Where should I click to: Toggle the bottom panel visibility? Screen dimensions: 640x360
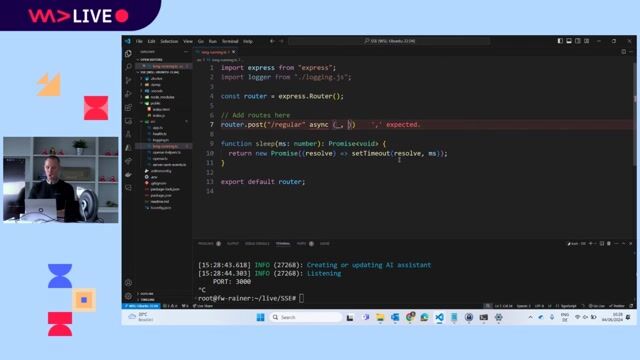click(569, 41)
